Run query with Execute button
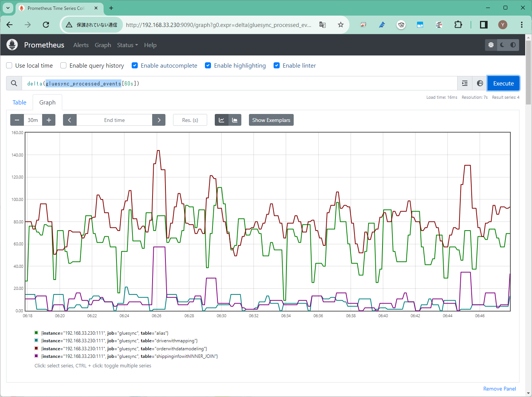Image resolution: width=532 pixels, height=397 pixels. point(504,83)
